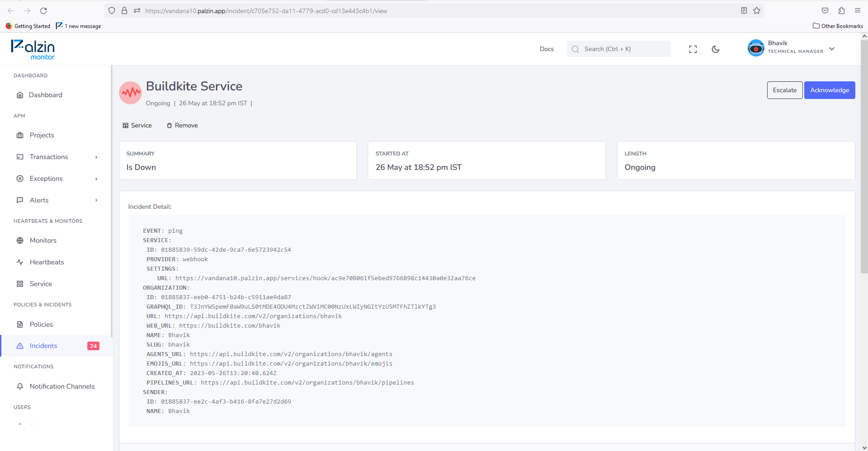Open the Dashboard home icon
The image size is (868, 451).
(x=20, y=95)
